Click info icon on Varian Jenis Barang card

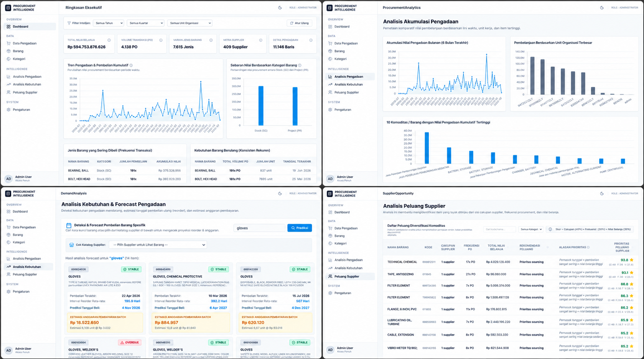(211, 40)
